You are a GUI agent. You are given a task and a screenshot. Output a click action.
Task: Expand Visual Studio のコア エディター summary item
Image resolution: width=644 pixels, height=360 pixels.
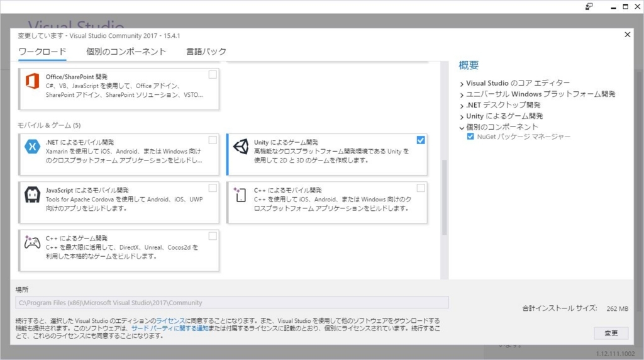(x=462, y=84)
